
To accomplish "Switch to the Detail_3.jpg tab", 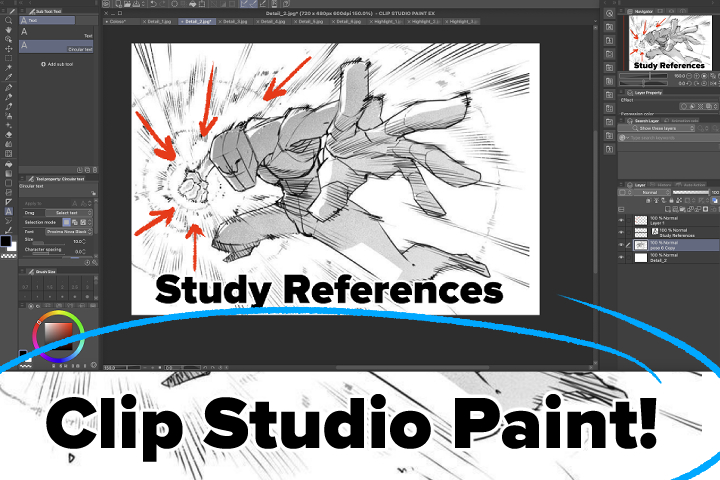I will (235, 22).
